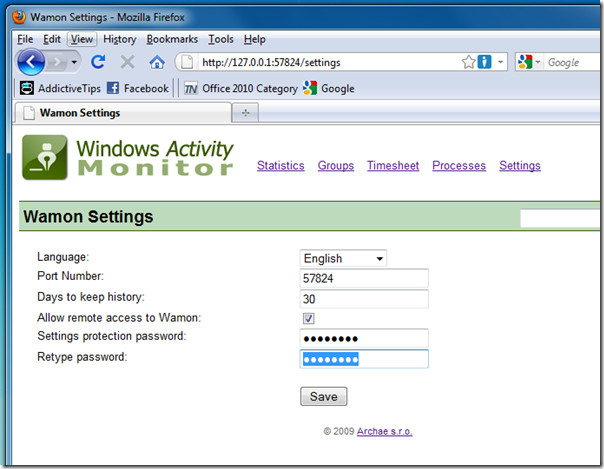604x469 pixels.
Task: Click the Firefox icon in title bar
Action: tap(19, 17)
